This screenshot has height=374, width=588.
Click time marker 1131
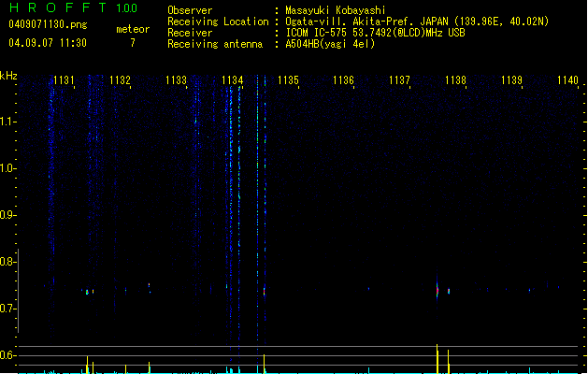[64, 80]
